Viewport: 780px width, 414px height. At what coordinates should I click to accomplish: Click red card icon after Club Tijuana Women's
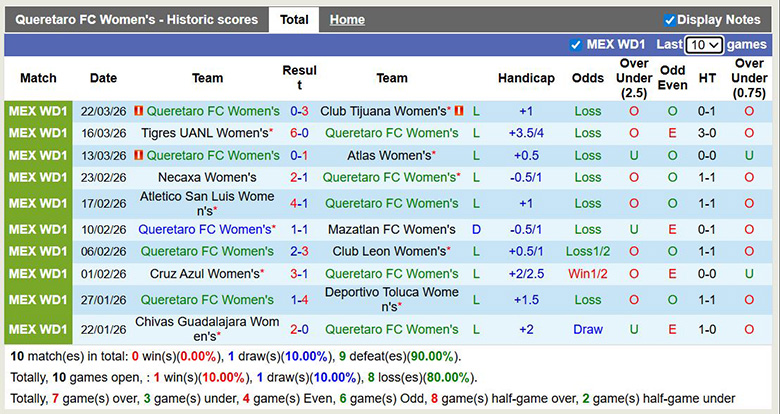[459, 111]
